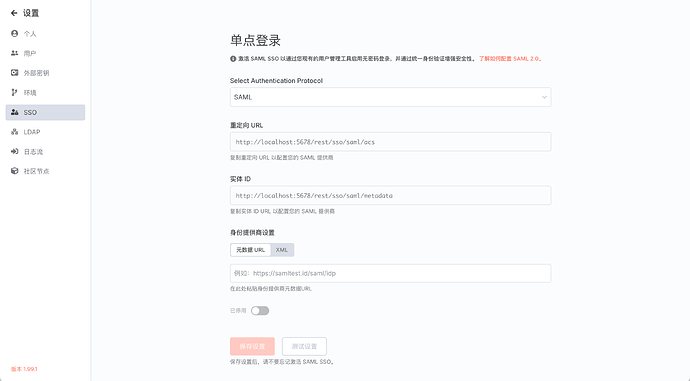Open the 社区节点 community nodes icon
Viewport: 690px width, 381px height.
pyautogui.click(x=15, y=171)
